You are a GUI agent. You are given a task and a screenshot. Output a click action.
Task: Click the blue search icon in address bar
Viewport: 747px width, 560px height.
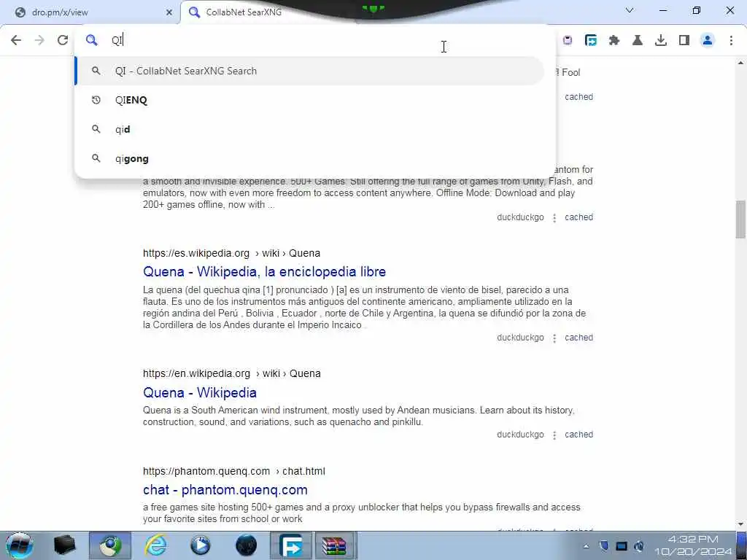[x=91, y=41]
